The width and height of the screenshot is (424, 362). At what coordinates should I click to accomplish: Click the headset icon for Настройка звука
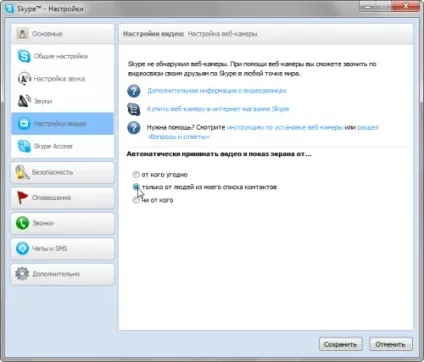pos(24,79)
